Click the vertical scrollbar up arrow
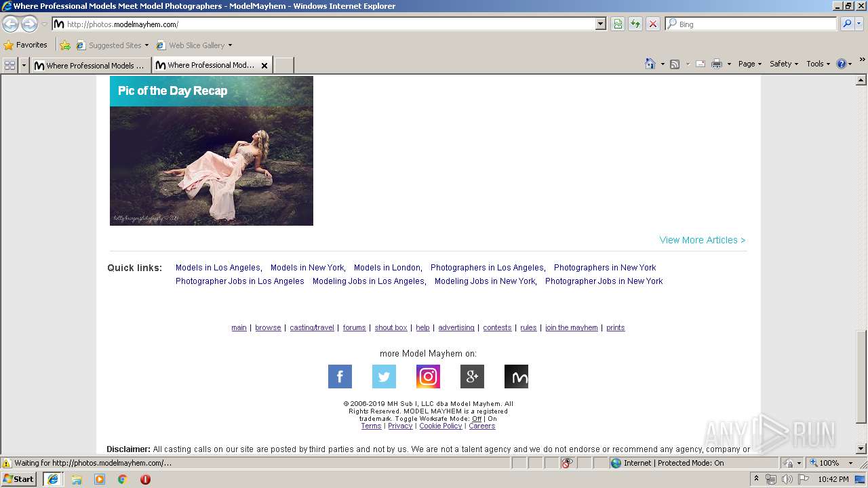 [861, 80]
